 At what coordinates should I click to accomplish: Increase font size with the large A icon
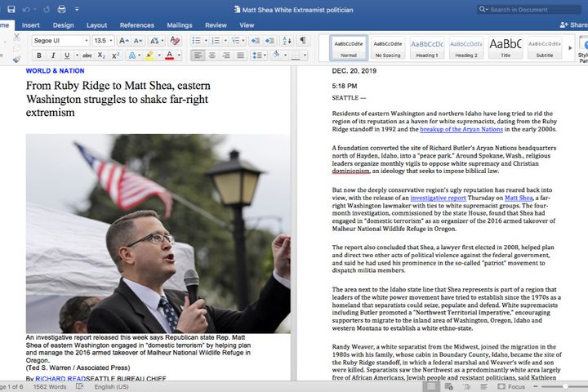coord(124,41)
